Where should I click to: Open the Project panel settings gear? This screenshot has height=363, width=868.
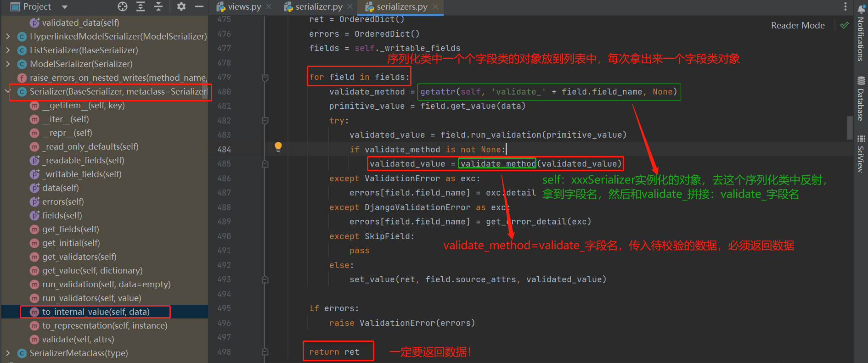pyautogui.click(x=181, y=6)
